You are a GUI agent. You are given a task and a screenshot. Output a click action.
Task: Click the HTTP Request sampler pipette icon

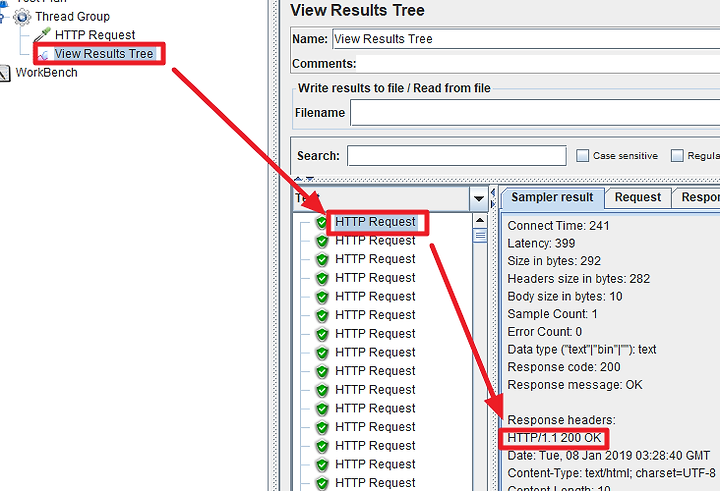coord(42,35)
